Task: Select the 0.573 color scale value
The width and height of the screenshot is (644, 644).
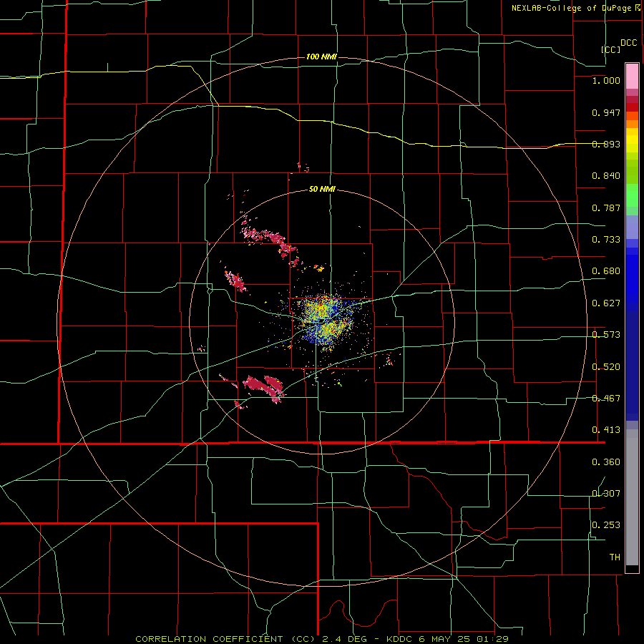Action: click(x=606, y=335)
